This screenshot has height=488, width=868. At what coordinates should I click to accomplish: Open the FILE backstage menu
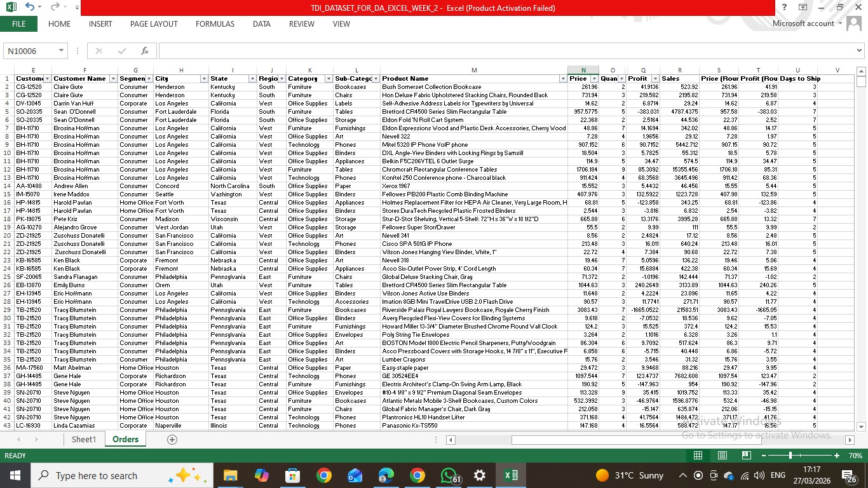18,24
